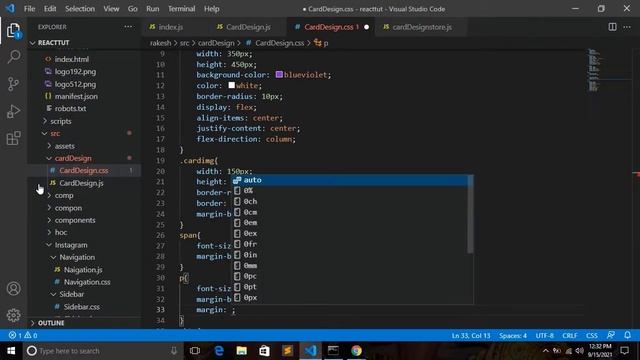Change the CSS language mode

[x=592, y=335]
